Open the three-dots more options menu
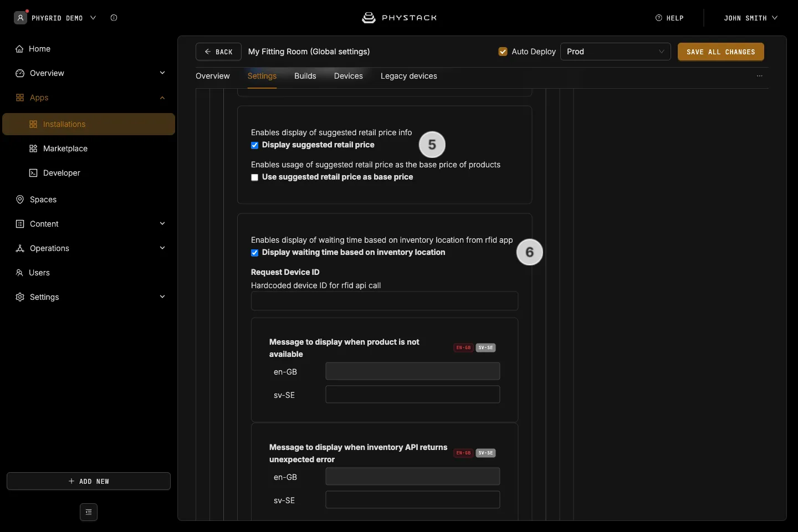The width and height of the screenshot is (798, 532). 760,76
